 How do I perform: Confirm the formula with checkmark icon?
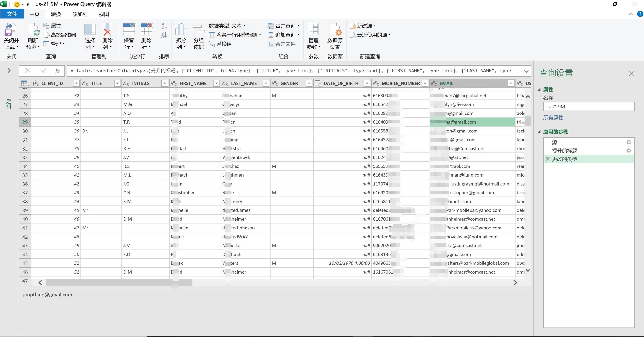click(44, 71)
